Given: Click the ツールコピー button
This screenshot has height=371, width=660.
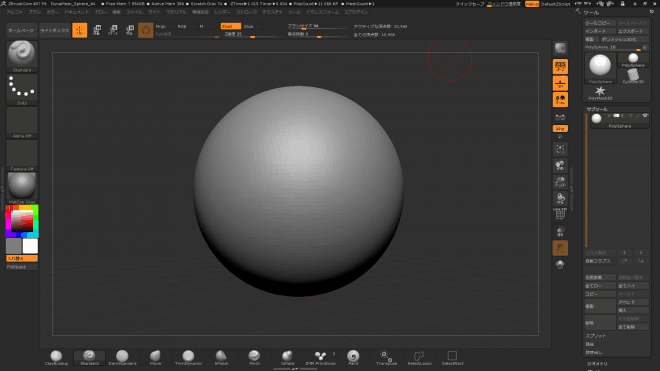Looking at the screenshot, I should pyautogui.click(x=600, y=23).
